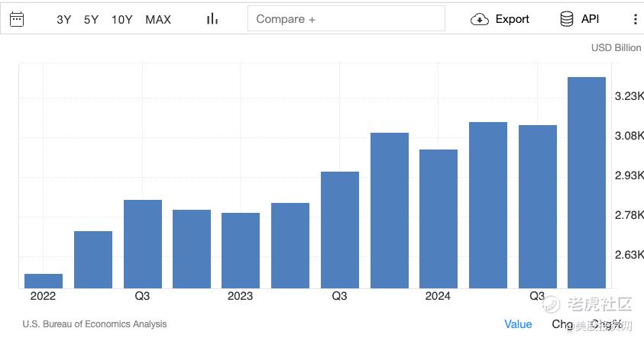Screen dimensions: 644x341
Task: Click the Export cloud download icon
Action: tap(479, 19)
